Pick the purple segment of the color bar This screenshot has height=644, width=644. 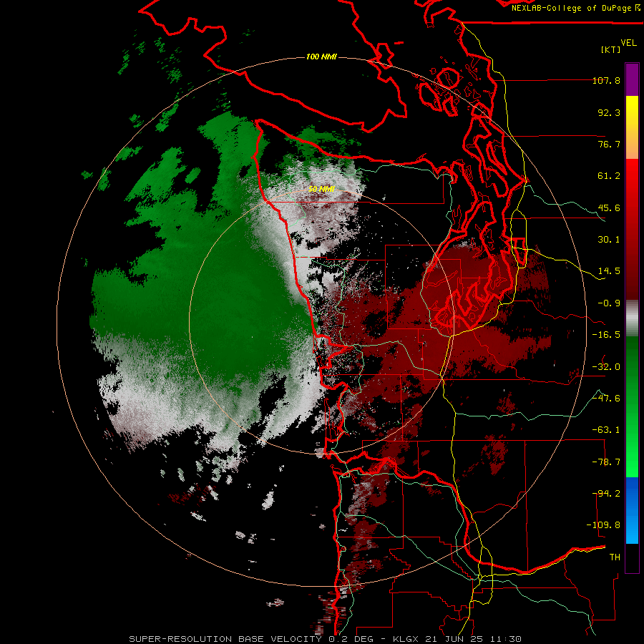[x=632, y=79]
